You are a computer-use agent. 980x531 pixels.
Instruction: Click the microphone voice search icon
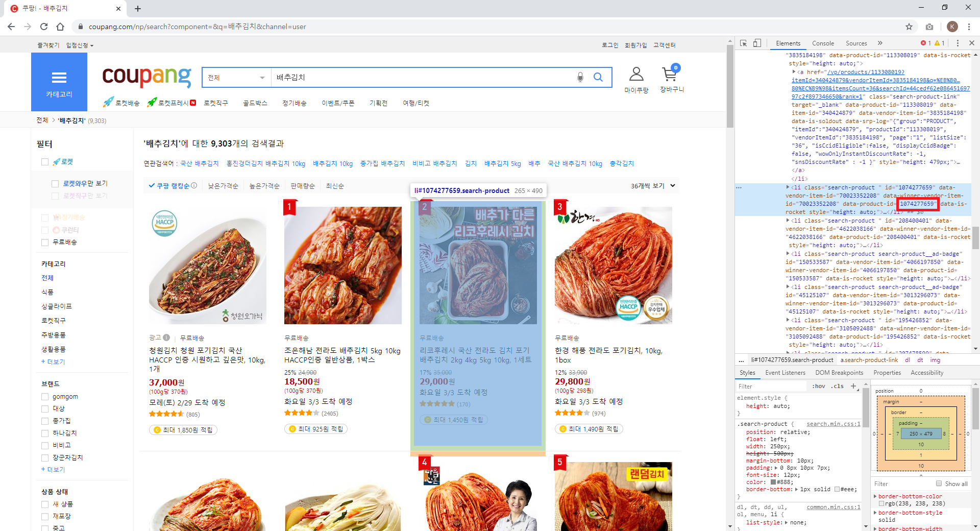click(x=580, y=77)
